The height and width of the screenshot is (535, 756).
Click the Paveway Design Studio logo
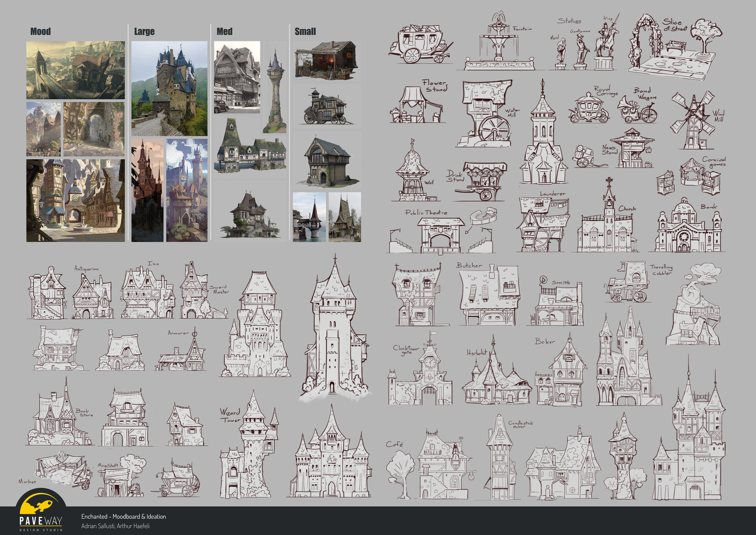[x=41, y=511]
